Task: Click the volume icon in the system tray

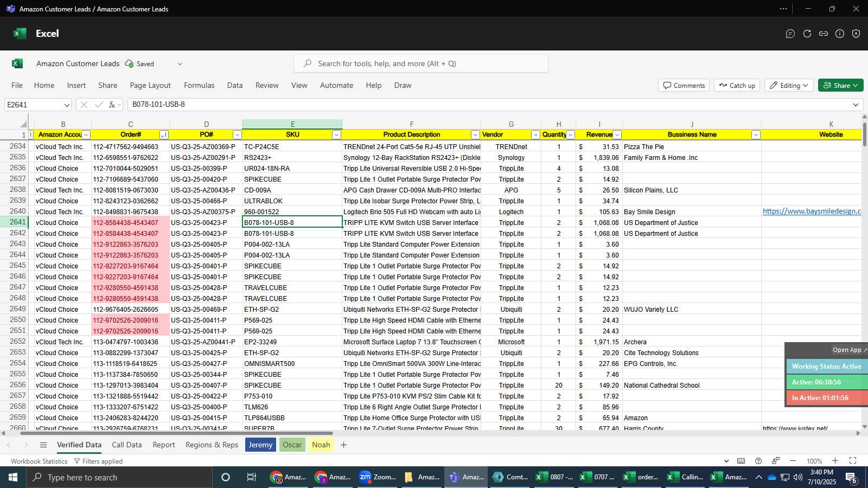Action: (798, 477)
